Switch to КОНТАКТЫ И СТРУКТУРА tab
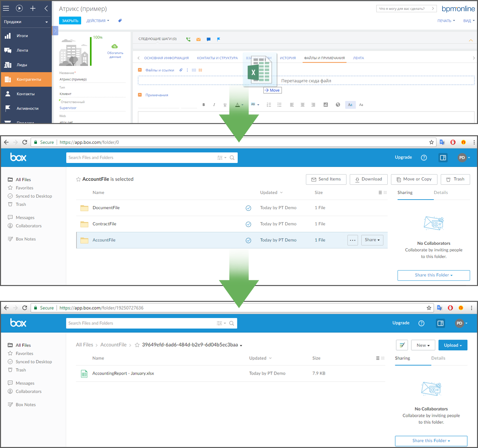 pyautogui.click(x=217, y=58)
